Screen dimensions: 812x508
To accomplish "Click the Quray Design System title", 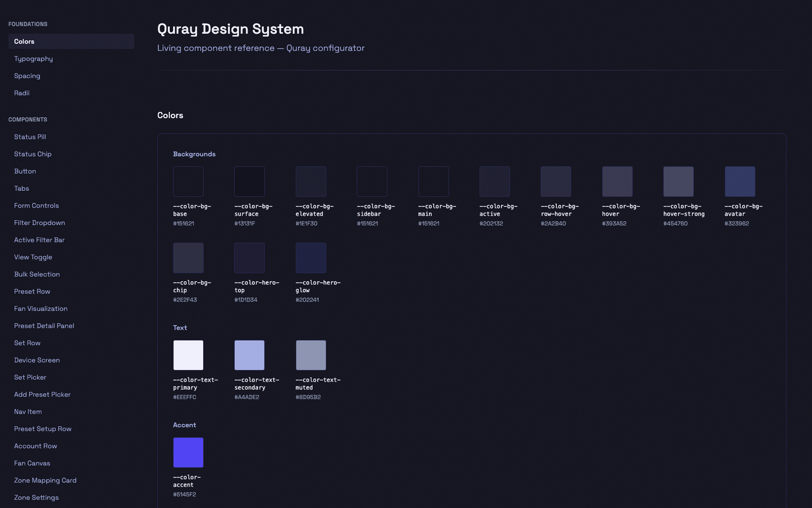I will (231, 29).
